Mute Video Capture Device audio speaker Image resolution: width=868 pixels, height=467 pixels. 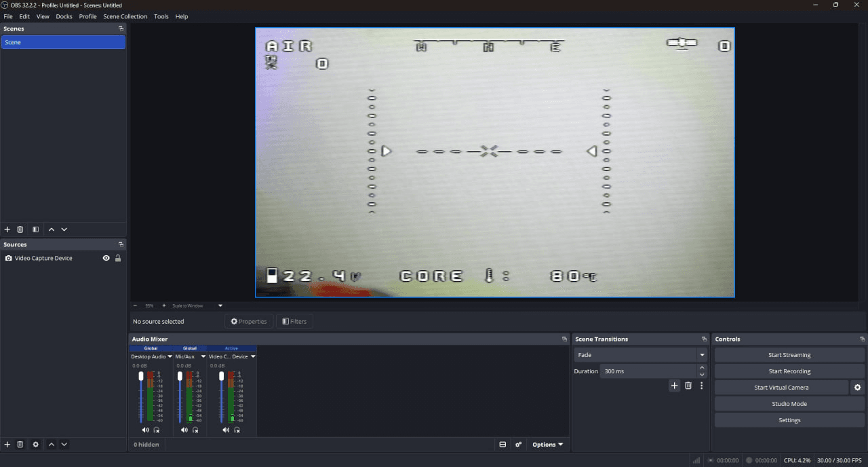[226, 430]
